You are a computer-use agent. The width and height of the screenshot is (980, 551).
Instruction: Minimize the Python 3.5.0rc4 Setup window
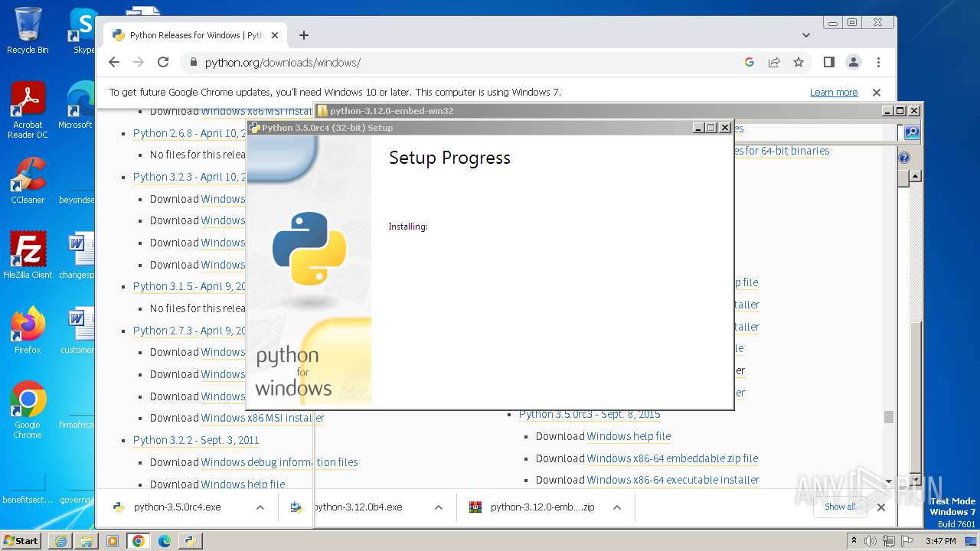[698, 128]
